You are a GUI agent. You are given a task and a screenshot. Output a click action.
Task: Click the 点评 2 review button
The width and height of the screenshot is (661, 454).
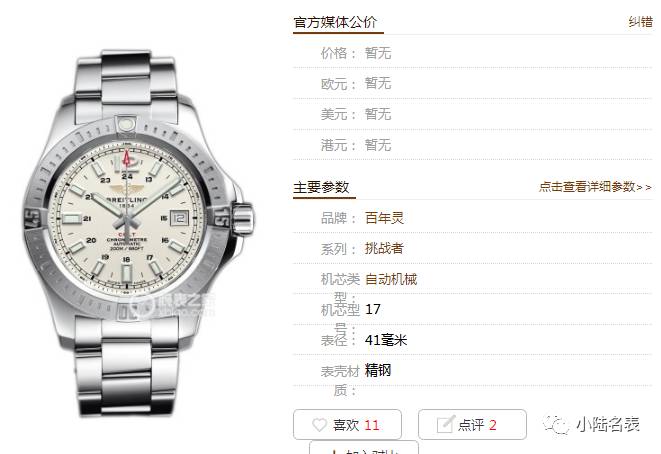point(472,424)
